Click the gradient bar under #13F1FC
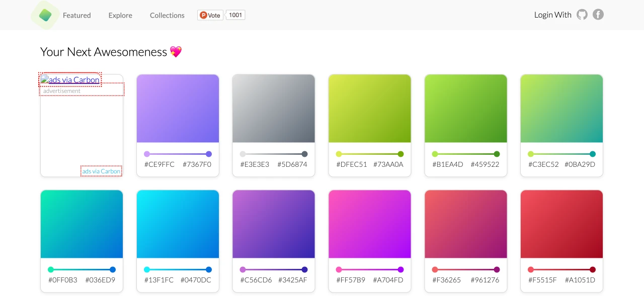The image size is (644, 296). point(178,269)
